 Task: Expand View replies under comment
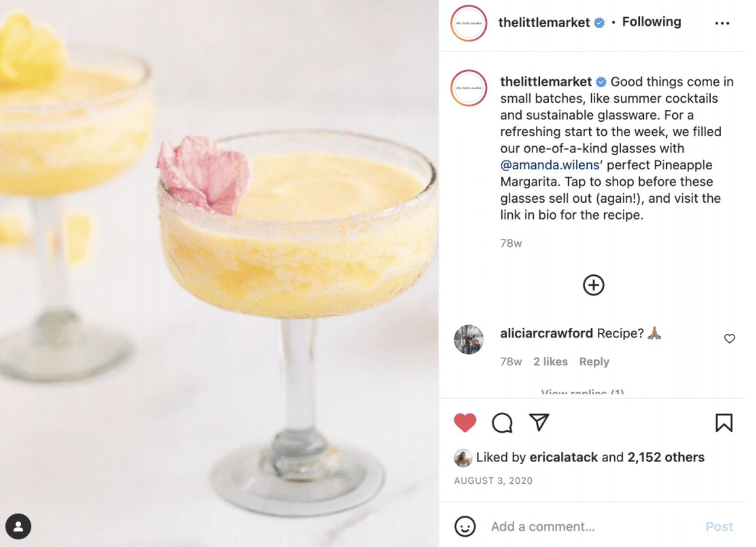(x=582, y=393)
